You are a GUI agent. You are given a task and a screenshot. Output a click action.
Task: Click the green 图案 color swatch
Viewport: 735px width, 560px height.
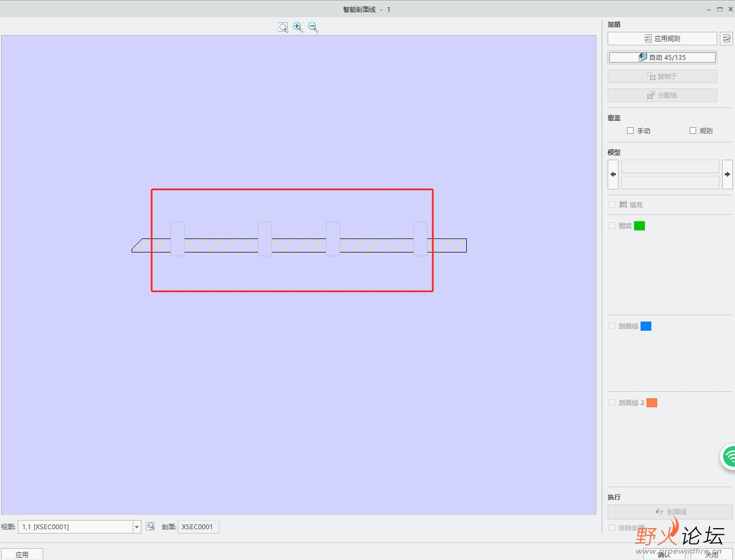click(639, 226)
